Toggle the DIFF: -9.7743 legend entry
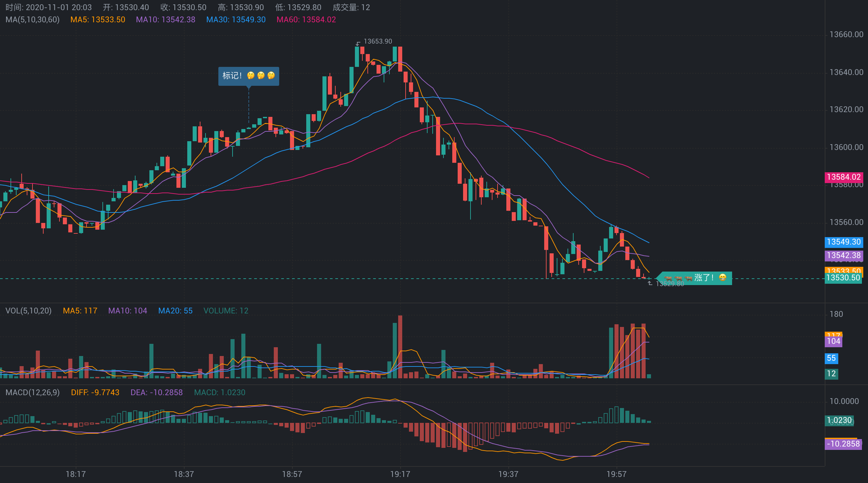 point(95,392)
